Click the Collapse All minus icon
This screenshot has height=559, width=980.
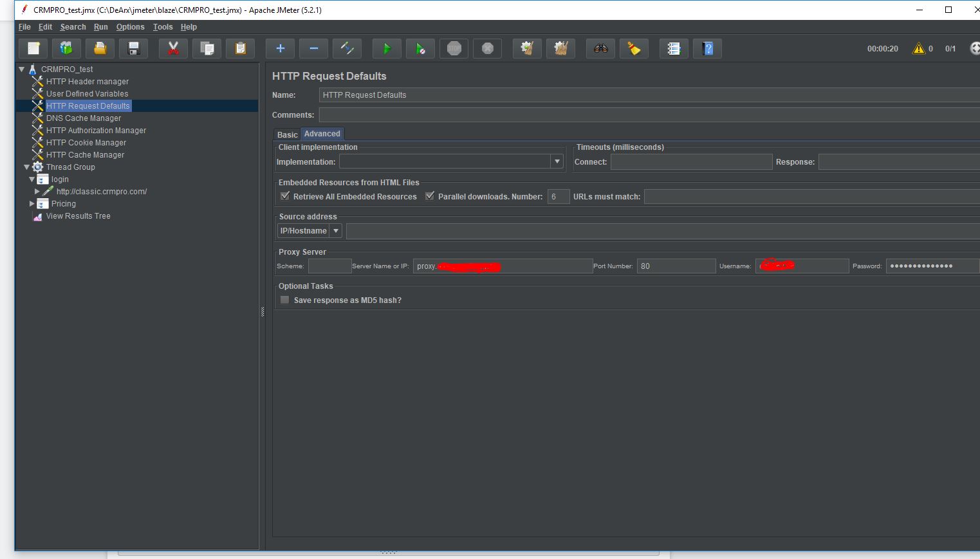[313, 48]
